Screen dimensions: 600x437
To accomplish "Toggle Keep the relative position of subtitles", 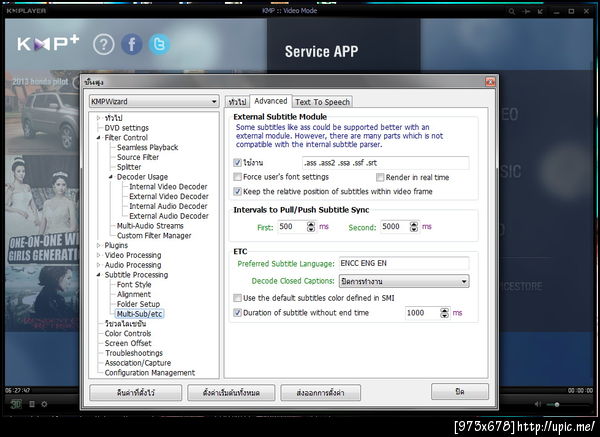I will pos(237,191).
